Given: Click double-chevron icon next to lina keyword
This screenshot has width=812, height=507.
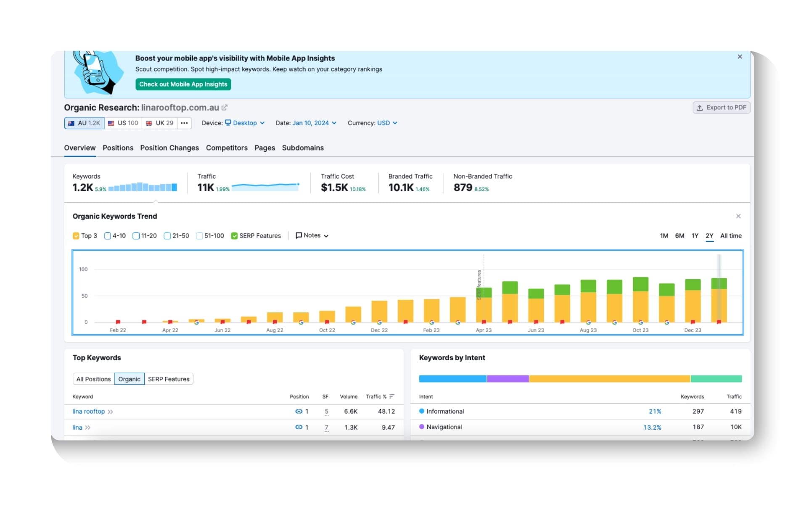Looking at the screenshot, I should pos(88,428).
